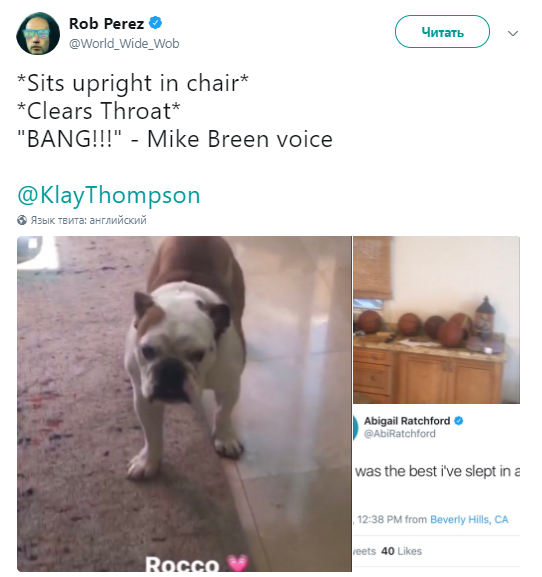Click the verified badge next to Rob Perez
The width and height of the screenshot is (542, 577).
[155, 23]
